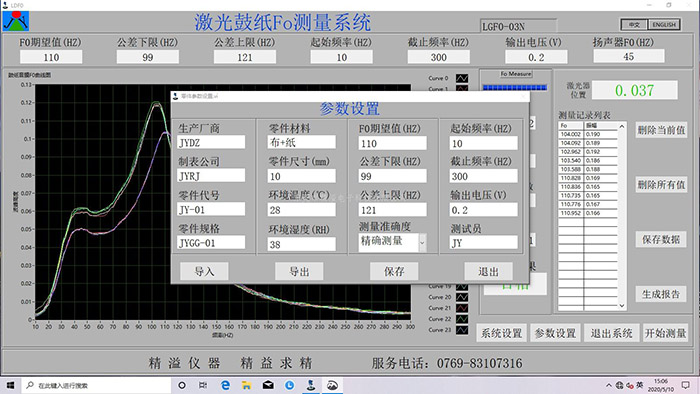Open the Mail app in the taskbar
700x394 pixels.
pyautogui.click(x=268, y=385)
